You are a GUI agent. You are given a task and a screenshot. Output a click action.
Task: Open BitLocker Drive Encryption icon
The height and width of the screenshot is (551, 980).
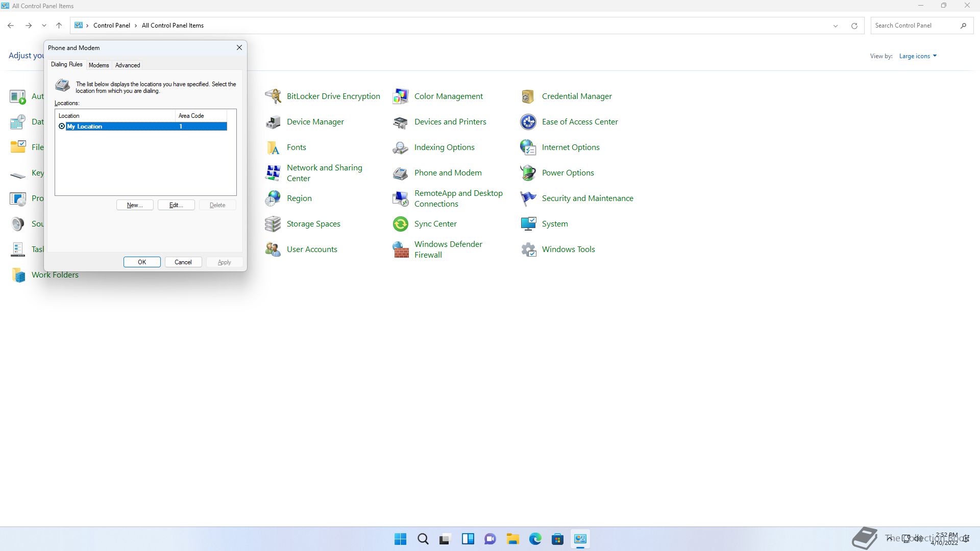pos(273,96)
